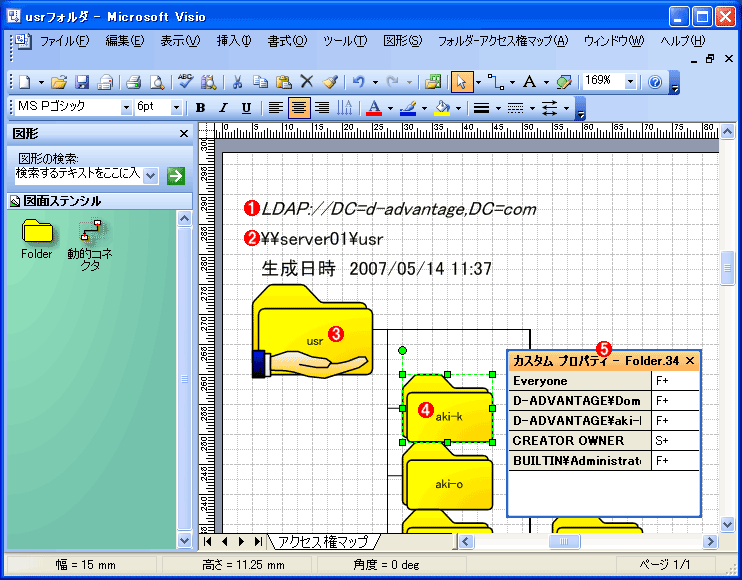Click the Visio Help question mark icon
Image resolution: width=742 pixels, height=580 pixels.
coord(655,82)
